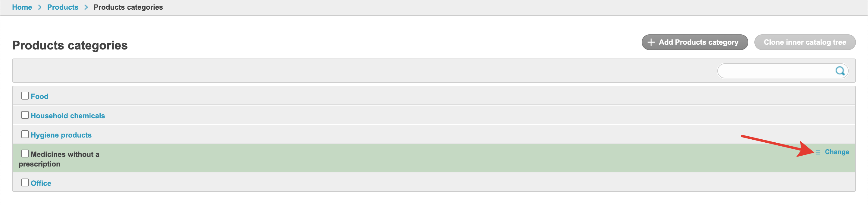Click the drag handle icon beside Change

coord(818,152)
